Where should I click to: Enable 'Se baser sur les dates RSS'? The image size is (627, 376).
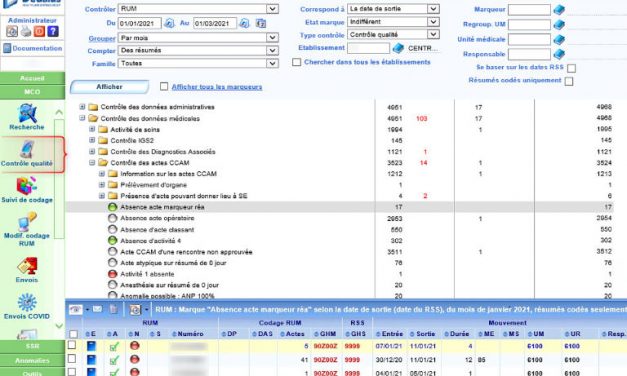(572, 68)
